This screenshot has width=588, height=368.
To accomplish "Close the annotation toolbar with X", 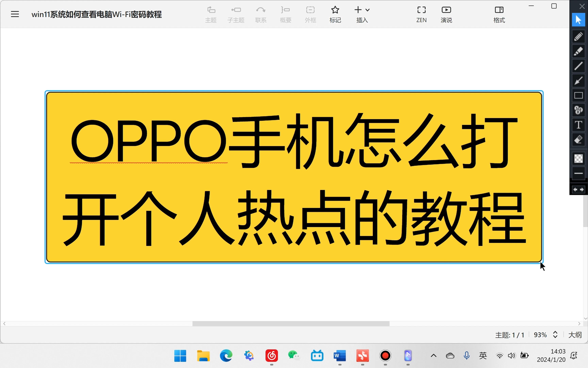I will 582,6.
